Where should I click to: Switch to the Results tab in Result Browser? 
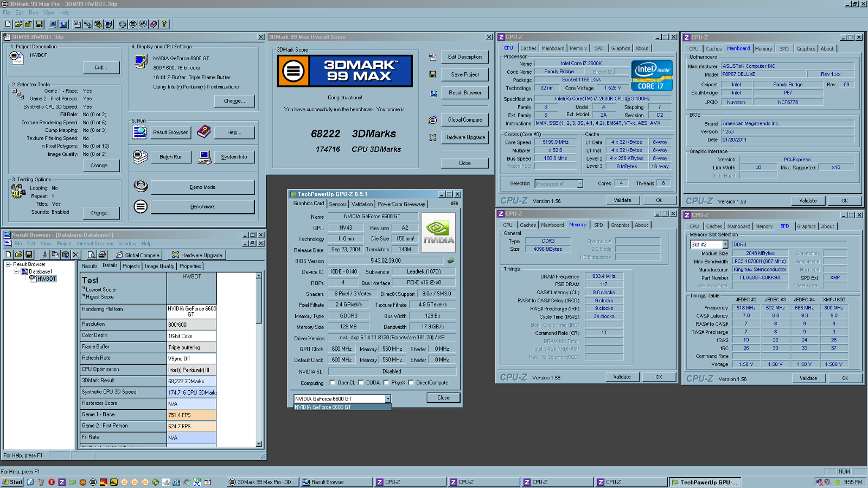[x=90, y=266]
